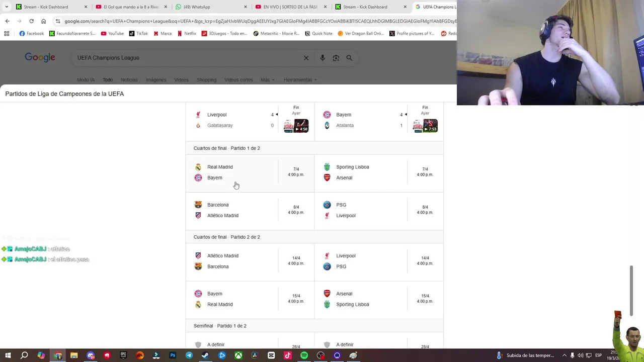Close the EN VIVO SORTEO tab
The width and height of the screenshot is (644, 362).
(x=326, y=7)
